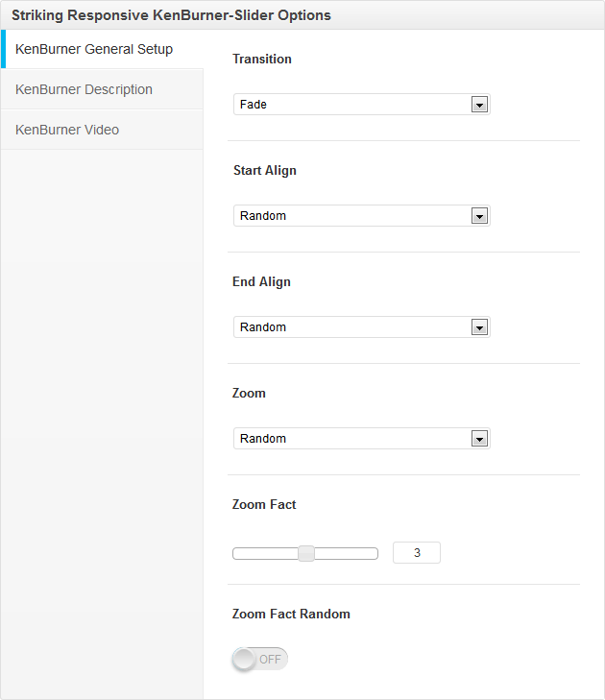
Task: Click the Start Align dropdown arrow button
Action: pyautogui.click(x=479, y=216)
